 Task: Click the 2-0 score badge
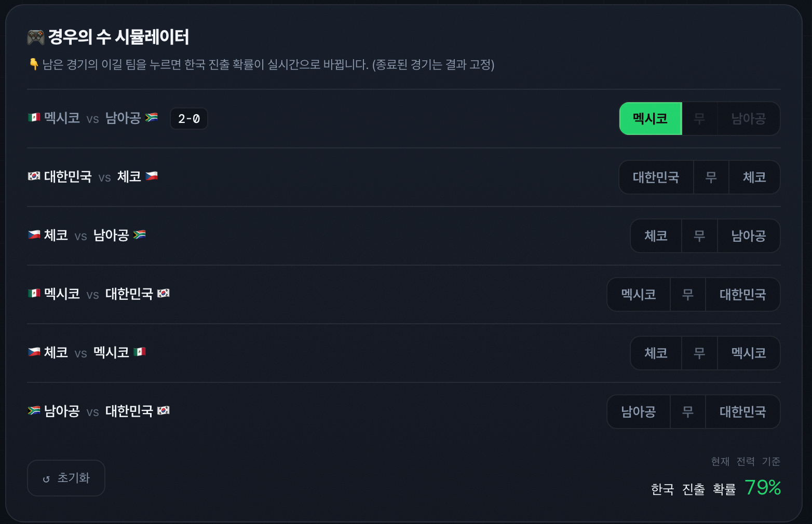click(189, 119)
